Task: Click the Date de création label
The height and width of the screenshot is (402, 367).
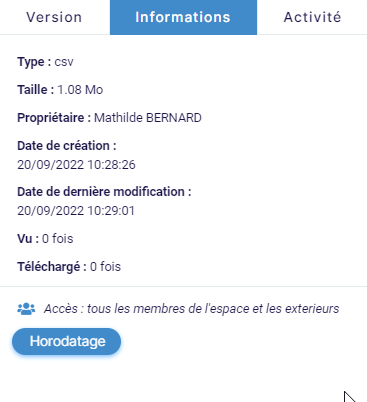Action: click(67, 146)
